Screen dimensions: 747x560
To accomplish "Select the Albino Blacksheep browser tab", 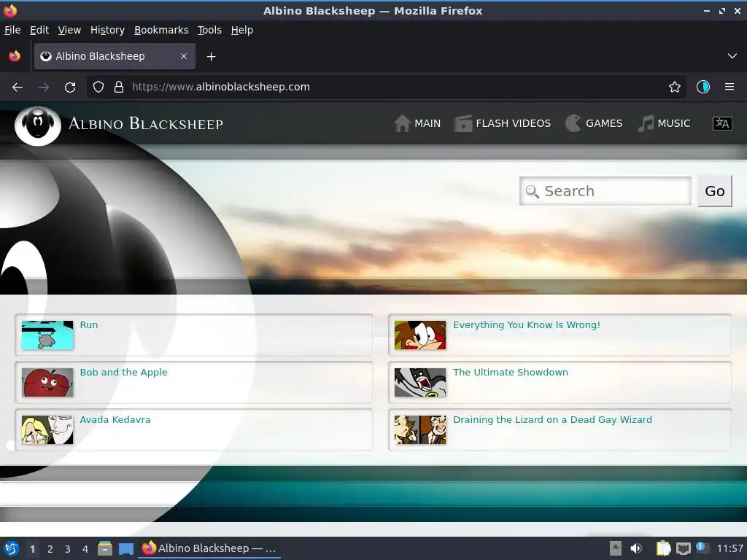I will pos(115,56).
